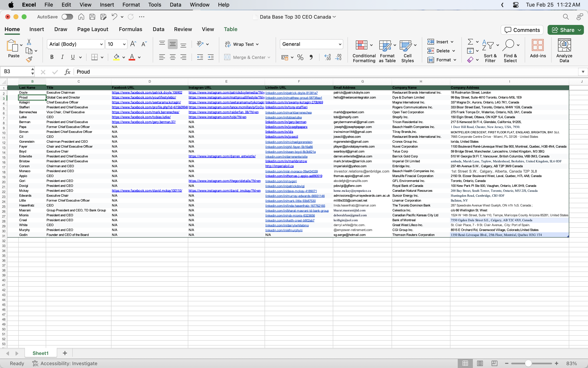
Task: Increase font size with A-up icon
Action: pos(133,44)
